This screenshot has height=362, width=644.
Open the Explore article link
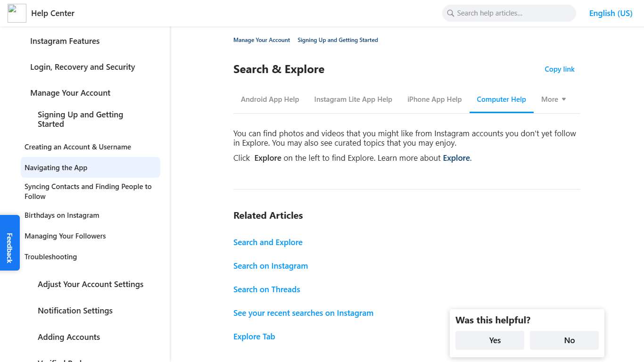456,158
